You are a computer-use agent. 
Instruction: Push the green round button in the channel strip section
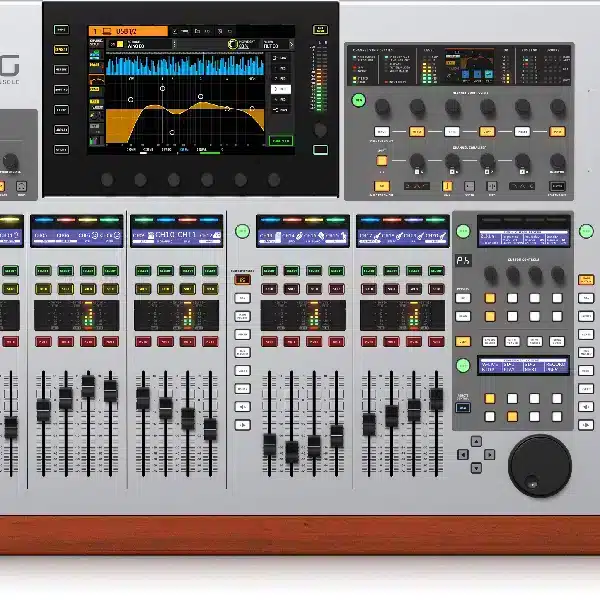(x=359, y=100)
